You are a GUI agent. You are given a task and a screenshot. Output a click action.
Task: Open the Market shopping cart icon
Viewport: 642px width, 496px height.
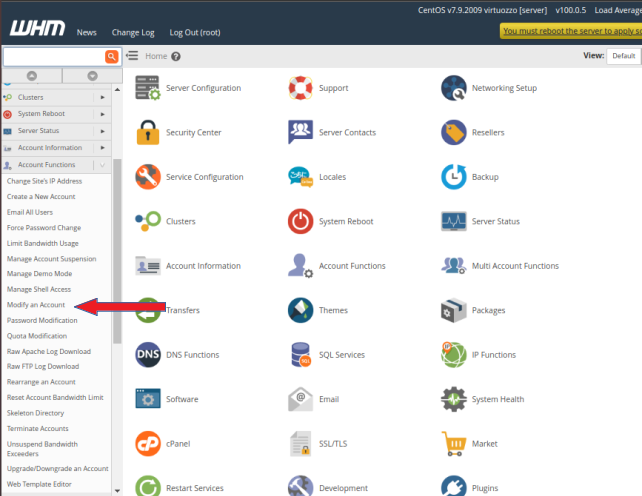pos(454,444)
